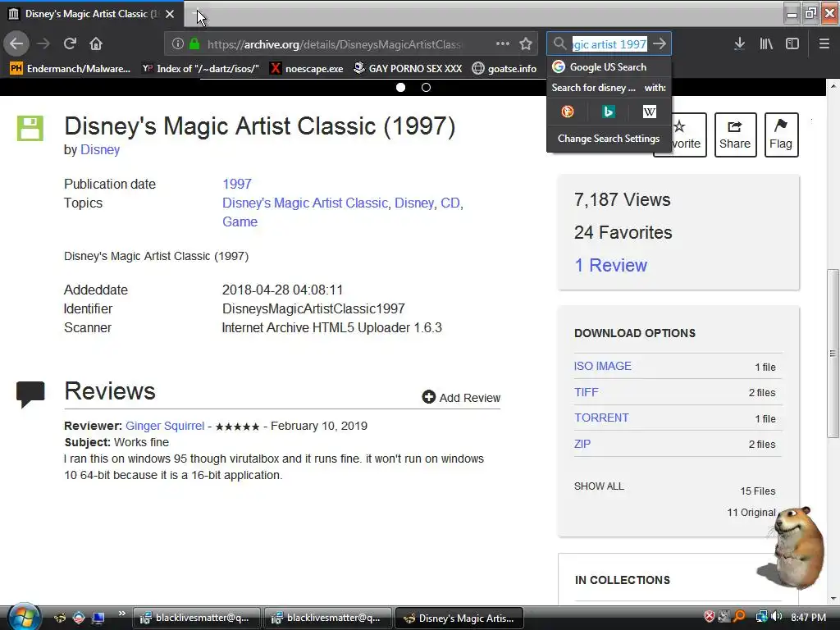The height and width of the screenshot is (630, 840).
Task: Search with the Bing engine icon
Action: (609, 112)
